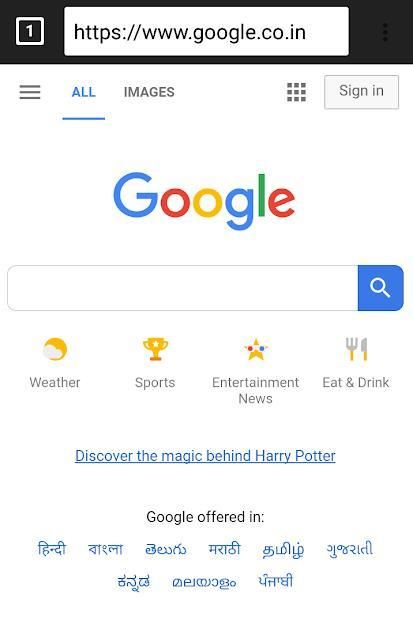Viewport: 413px width, 620px height.
Task: Switch to the IMAGES tab
Action: (x=149, y=92)
